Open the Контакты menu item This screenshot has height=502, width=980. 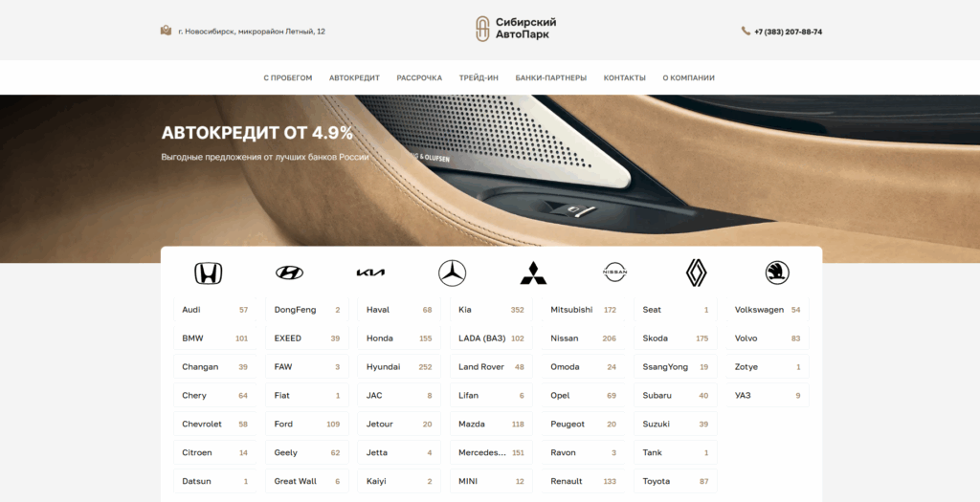[624, 78]
